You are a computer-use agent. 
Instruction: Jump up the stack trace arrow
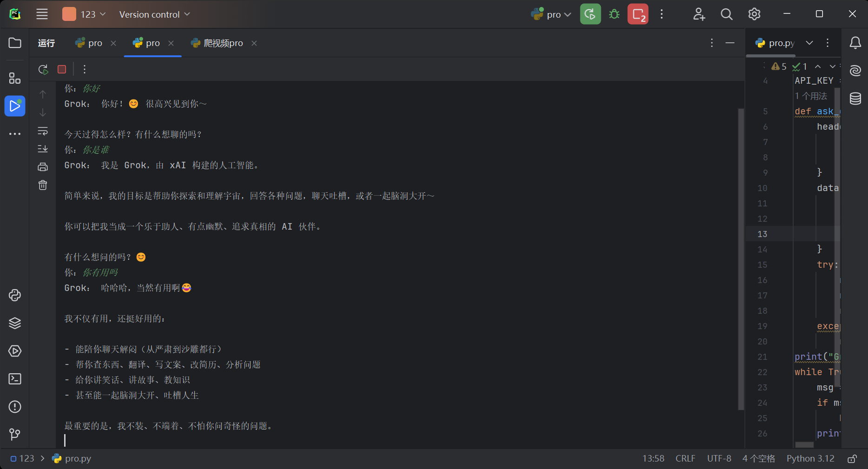click(43, 94)
